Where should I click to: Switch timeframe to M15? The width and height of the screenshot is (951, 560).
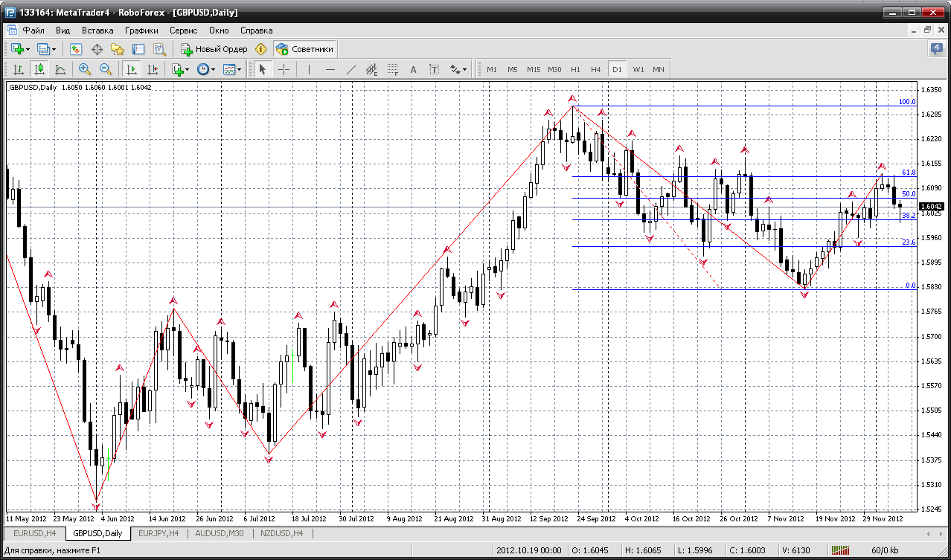(x=534, y=69)
